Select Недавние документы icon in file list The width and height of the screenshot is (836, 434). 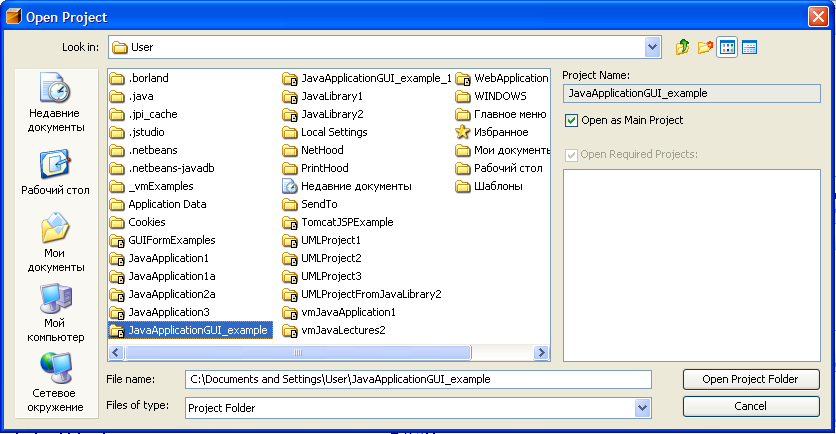pyautogui.click(x=290, y=186)
